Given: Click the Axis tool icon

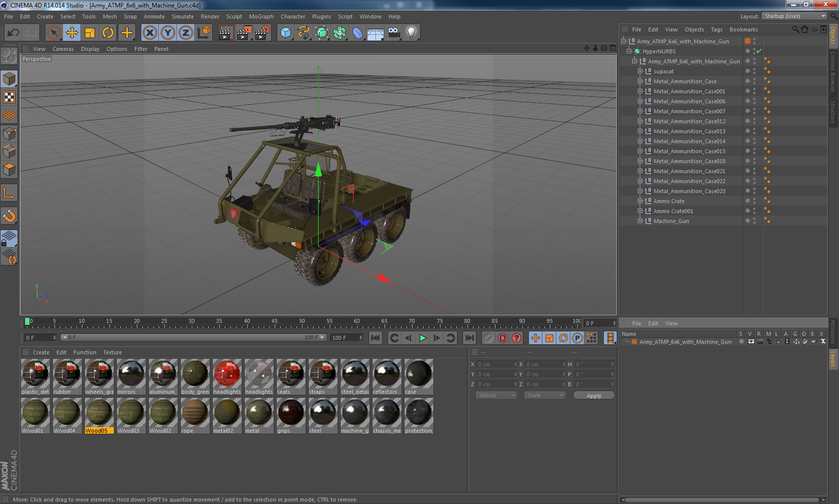Looking at the screenshot, I should tap(9, 193).
